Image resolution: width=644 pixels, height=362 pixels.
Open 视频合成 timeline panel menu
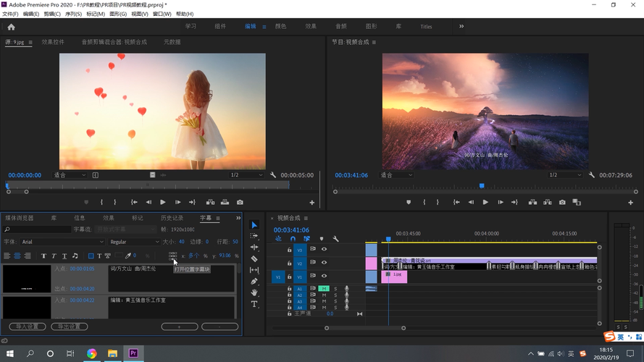click(x=306, y=218)
